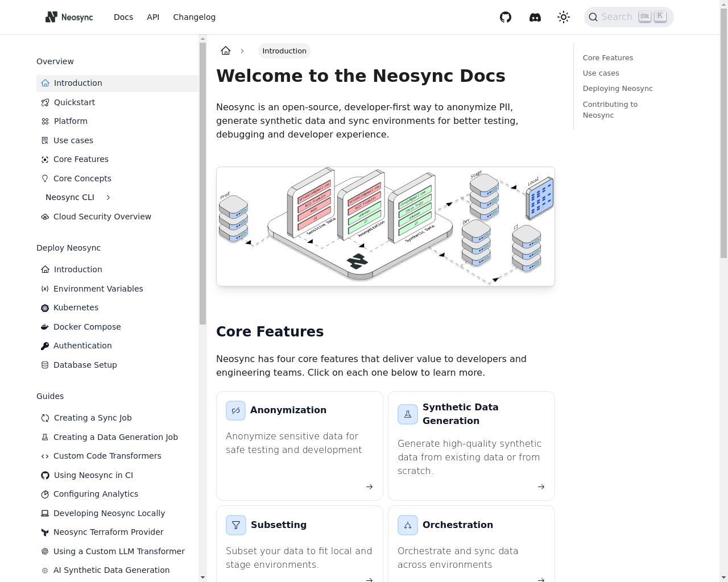Click the Docker whale icon

click(x=45, y=327)
